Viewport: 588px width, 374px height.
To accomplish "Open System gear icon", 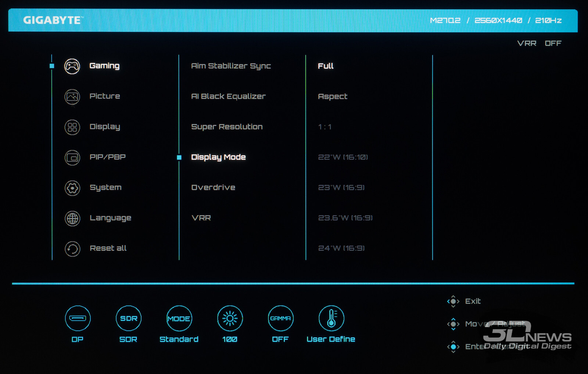I will coord(72,188).
